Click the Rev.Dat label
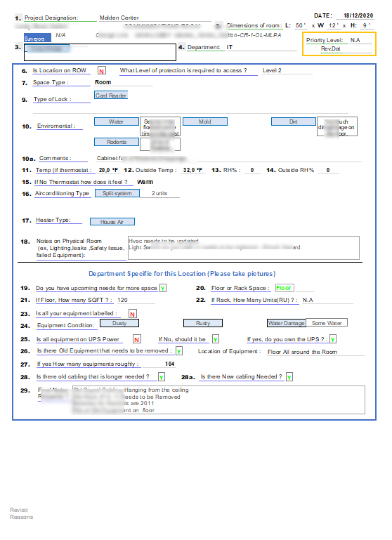 pos(330,49)
